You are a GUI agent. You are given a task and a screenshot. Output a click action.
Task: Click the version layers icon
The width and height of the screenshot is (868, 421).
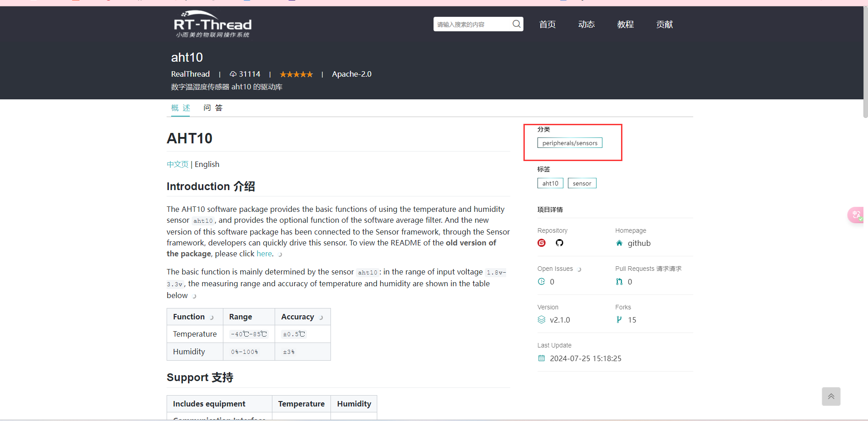[542, 320]
